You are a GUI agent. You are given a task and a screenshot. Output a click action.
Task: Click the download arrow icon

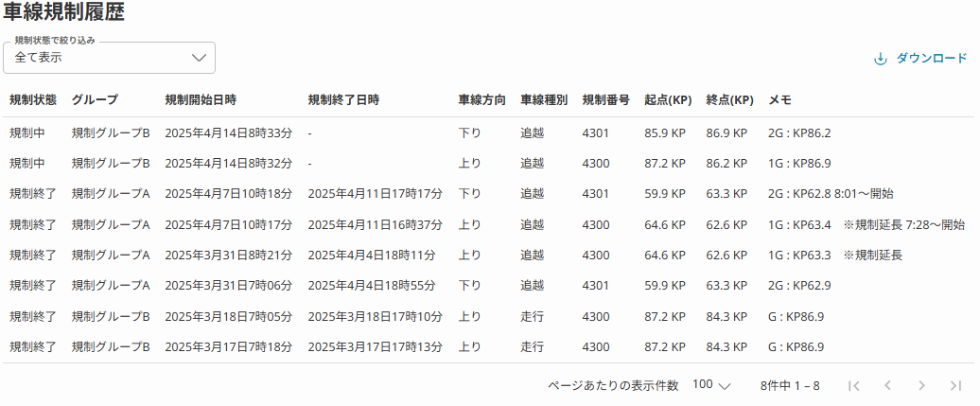(x=880, y=59)
